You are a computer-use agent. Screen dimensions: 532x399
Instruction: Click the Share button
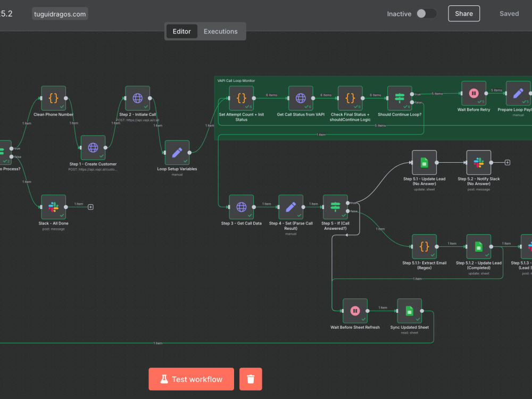coord(464,14)
